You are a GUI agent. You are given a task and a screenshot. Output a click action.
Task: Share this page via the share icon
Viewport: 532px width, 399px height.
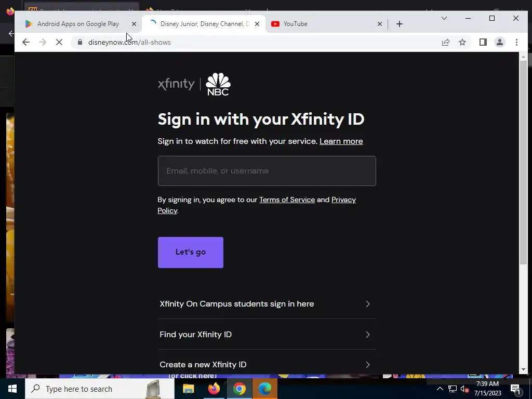pos(445,42)
